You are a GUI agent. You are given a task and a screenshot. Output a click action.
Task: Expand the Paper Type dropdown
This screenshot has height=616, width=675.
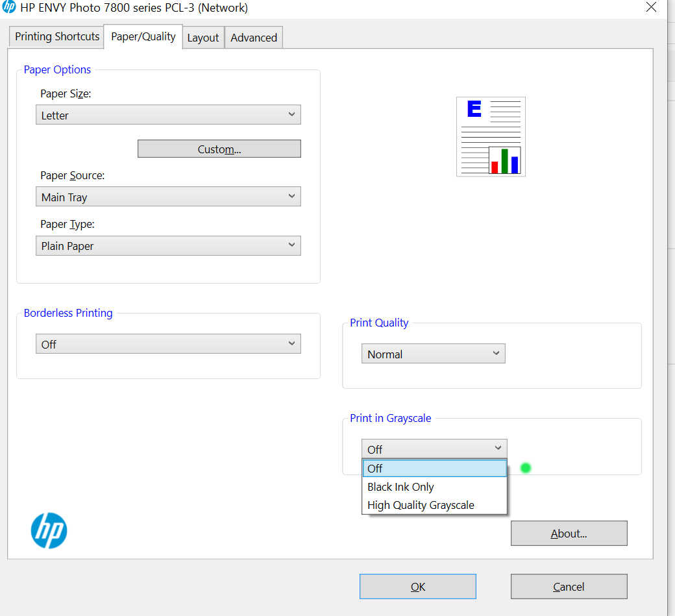(168, 245)
